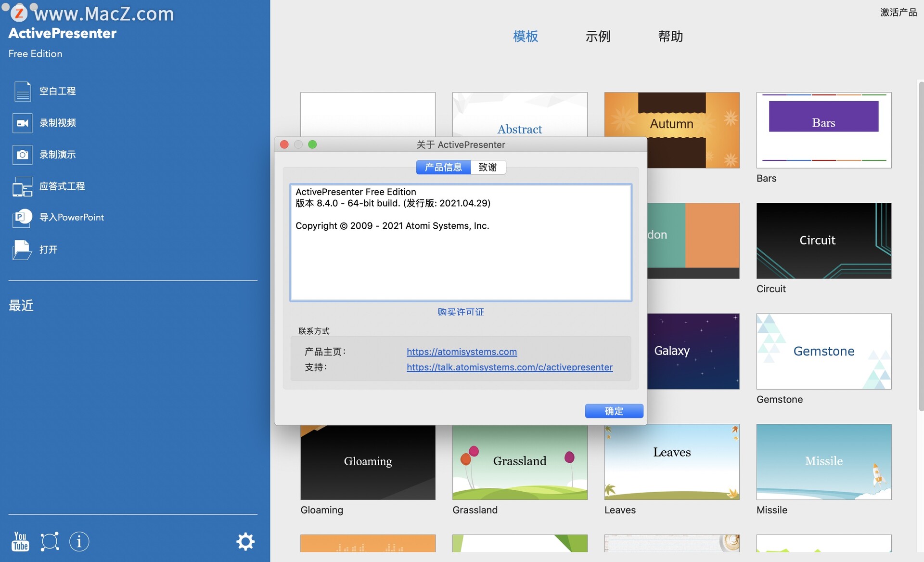Click the community icon beside YouTube
The height and width of the screenshot is (562, 924).
pos(50,541)
